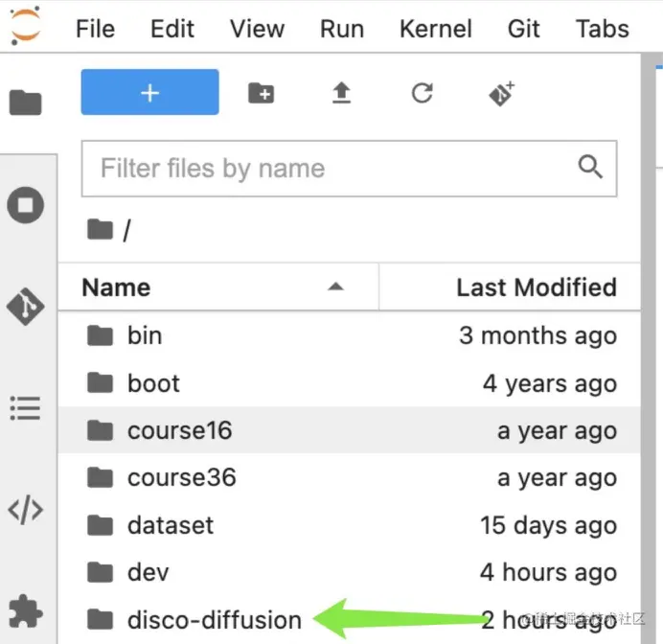The image size is (663, 644).
Task: Click the root folder breadcrumb icon
Action: (101, 230)
